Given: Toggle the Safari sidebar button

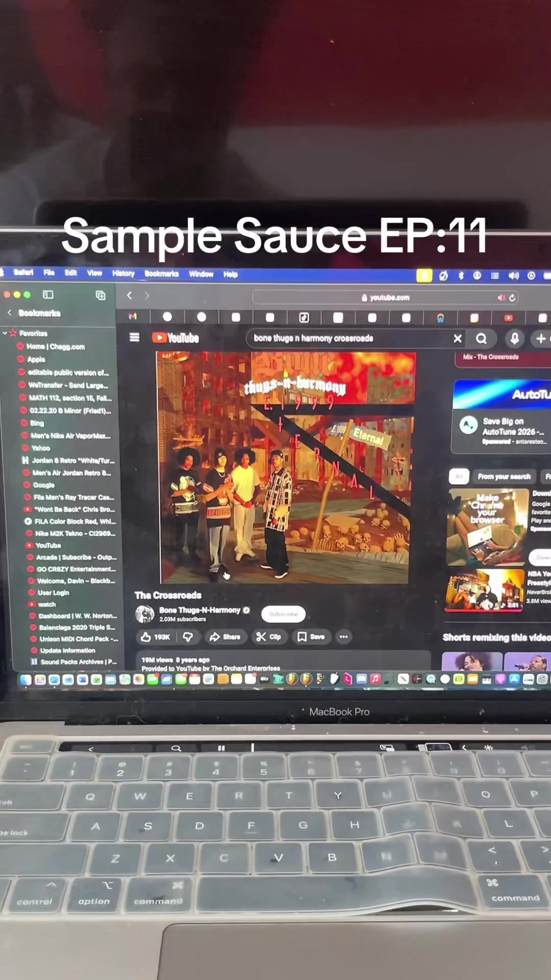Looking at the screenshot, I should click(48, 295).
